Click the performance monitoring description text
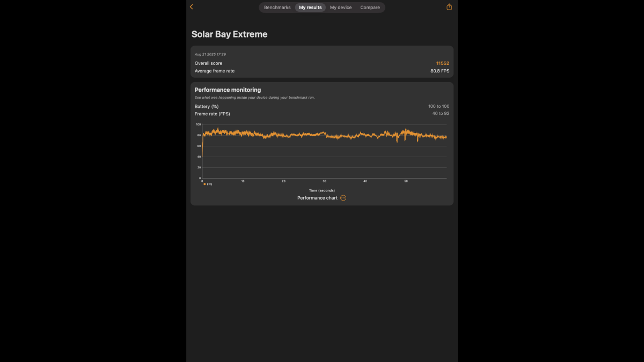Viewport: 644px width, 362px height. pyautogui.click(x=255, y=98)
